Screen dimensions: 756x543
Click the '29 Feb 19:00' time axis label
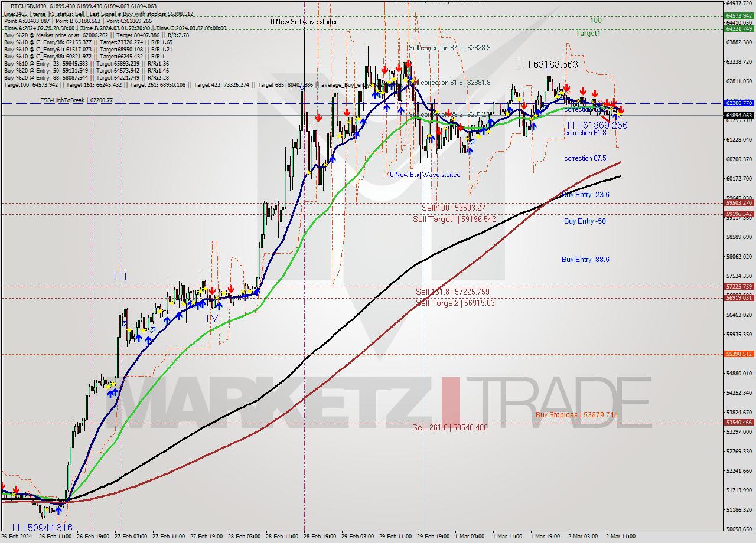434,537
